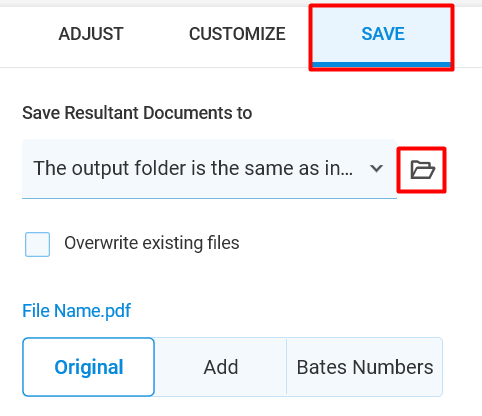
Task: Click the File Name.pdf link
Action: (x=76, y=311)
